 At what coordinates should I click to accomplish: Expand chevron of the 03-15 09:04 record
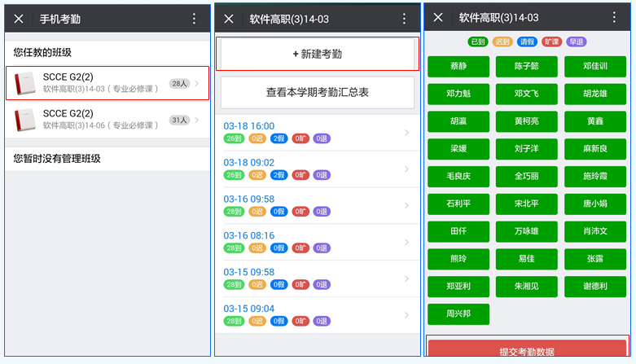coord(406,315)
